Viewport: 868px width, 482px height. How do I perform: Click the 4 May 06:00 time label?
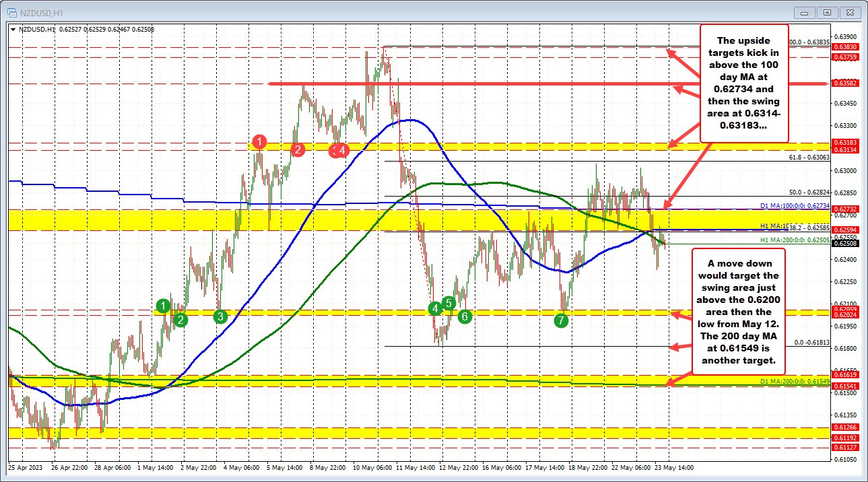(242, 467)
